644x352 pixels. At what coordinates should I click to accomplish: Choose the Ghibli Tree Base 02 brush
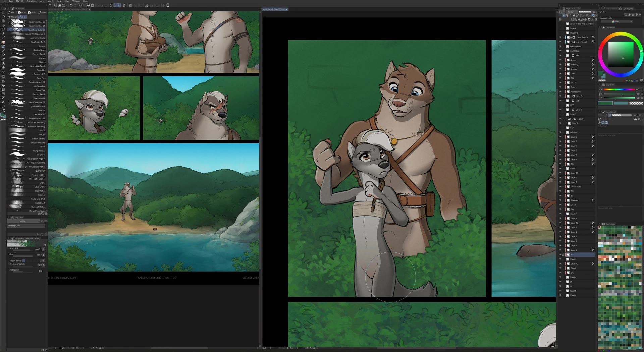pyautogui.click(x=26, y=22)
